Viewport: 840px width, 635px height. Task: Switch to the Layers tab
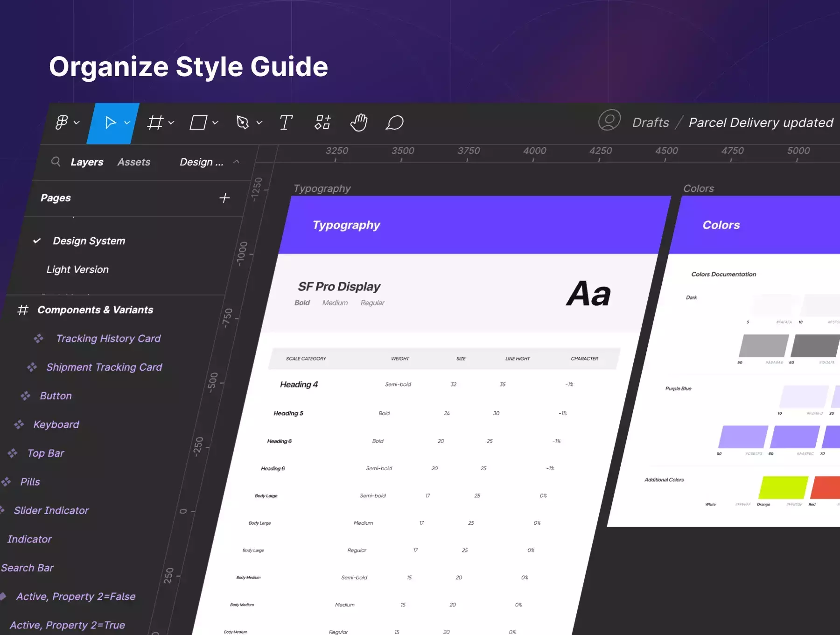click(87, 162)
